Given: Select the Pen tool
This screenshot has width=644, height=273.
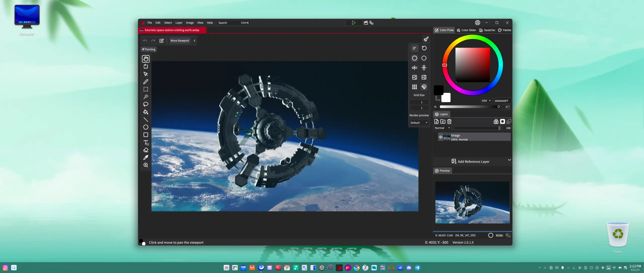Looking at the screenshot, I should pos(146,82).
